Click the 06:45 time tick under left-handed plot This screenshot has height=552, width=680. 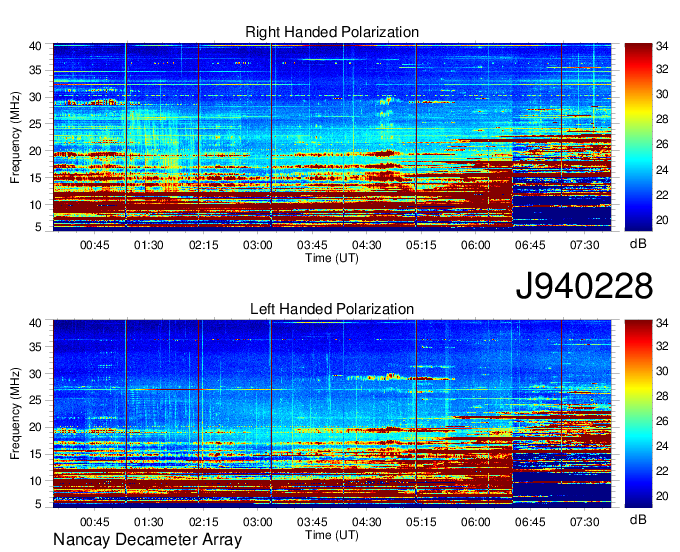click(530, 522)
